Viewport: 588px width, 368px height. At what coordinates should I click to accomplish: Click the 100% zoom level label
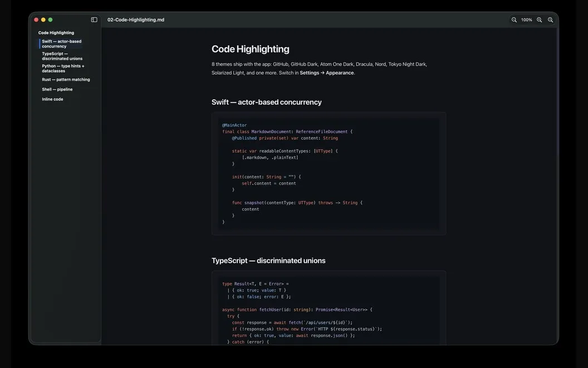click(x=527, y=20)
